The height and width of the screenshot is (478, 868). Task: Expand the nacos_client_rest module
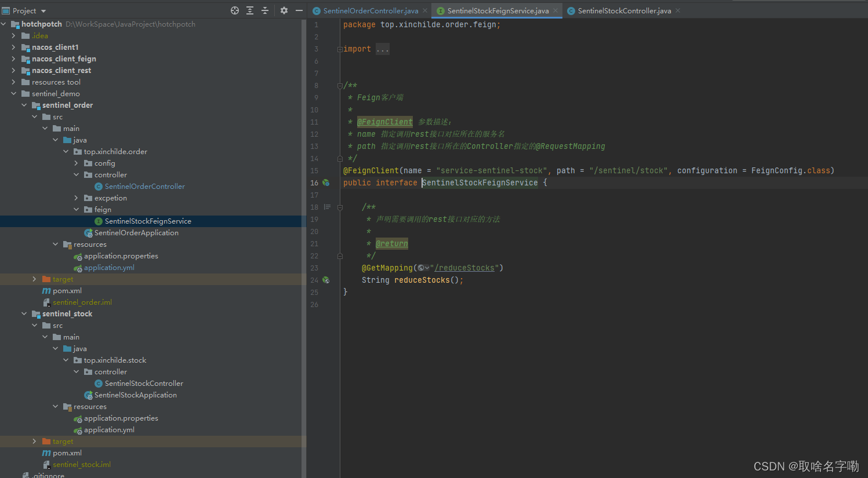click(x=13, y=70)
